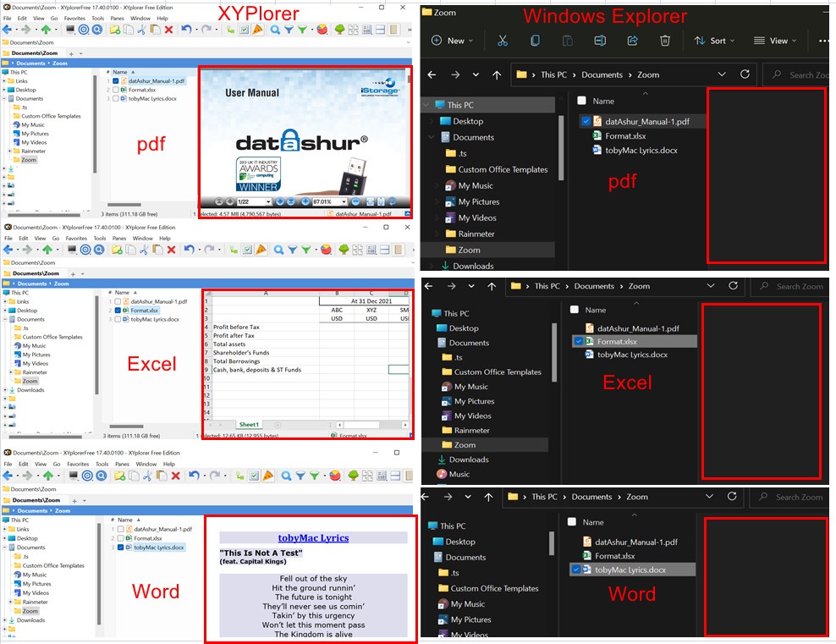
Task: Untick tobyMac Lyrics.docx checkbox in bottom XYplorer
Action: (120, 547)
